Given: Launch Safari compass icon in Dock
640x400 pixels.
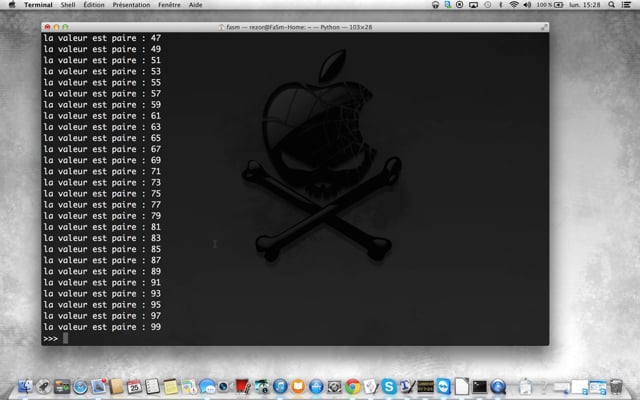Looking at the screenshot, I should 80,386.
